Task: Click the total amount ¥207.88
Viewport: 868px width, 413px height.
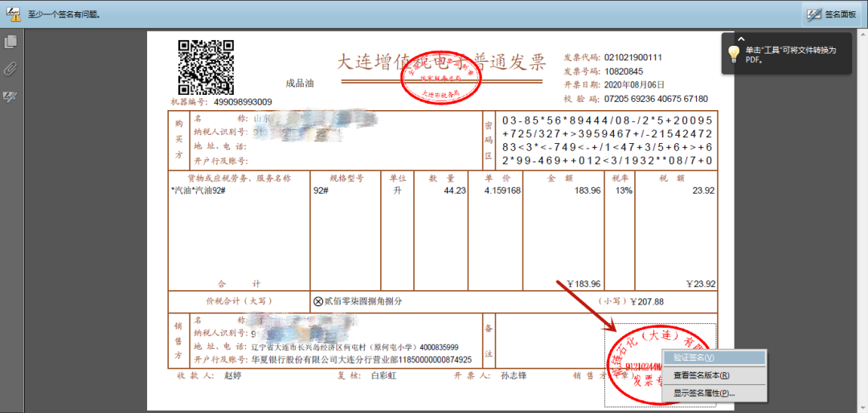Action: (x=647, y=301)
